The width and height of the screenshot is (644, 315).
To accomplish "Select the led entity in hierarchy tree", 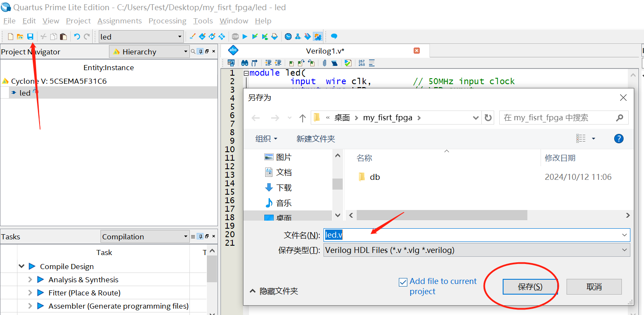I will pyautogui.click(x=25, y=93).
